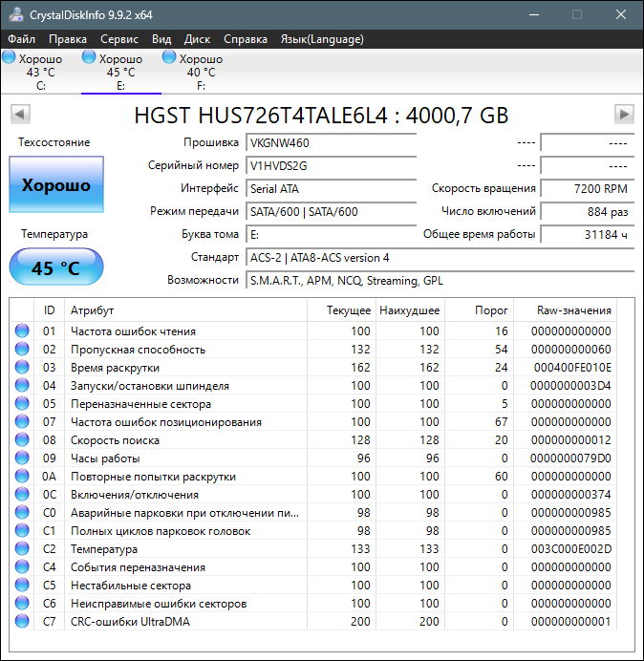Click status dot for Часы работы
Viewport: 644px width, 661px height.
pyautogui.click(x=22, y=458)
